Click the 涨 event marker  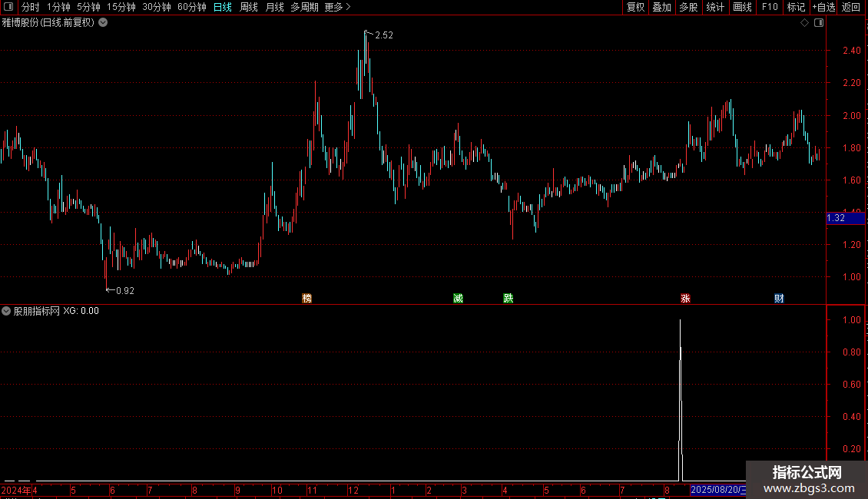click(x=685, y=298)
